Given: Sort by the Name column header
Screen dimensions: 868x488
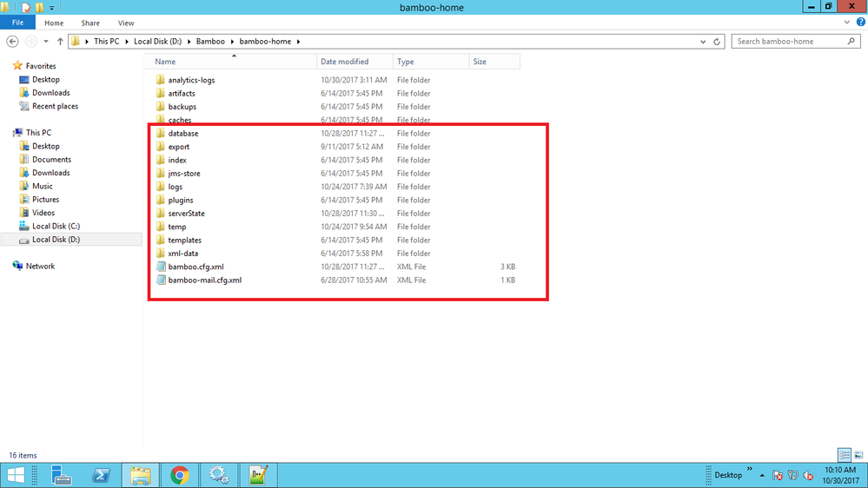Looking at the screenshot, I should pyautogui.click(x=231, y=62).
